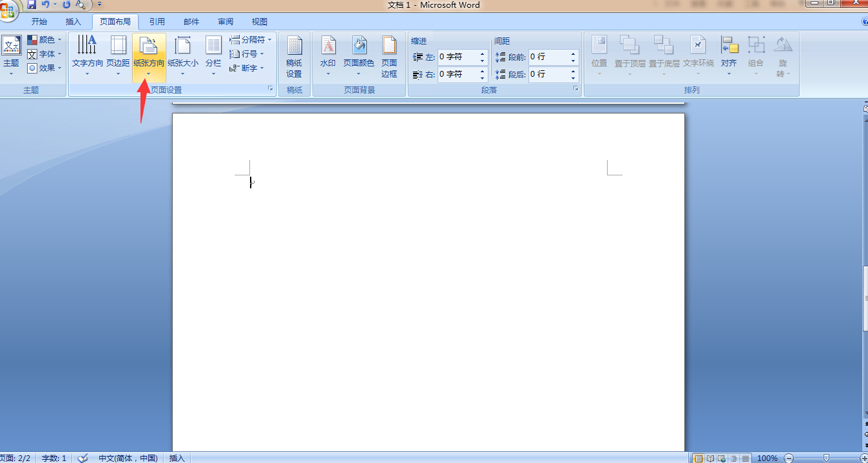Open theme fonts (字体) menu
This screenshot has height=463, width=868.
tap(44, 54)
